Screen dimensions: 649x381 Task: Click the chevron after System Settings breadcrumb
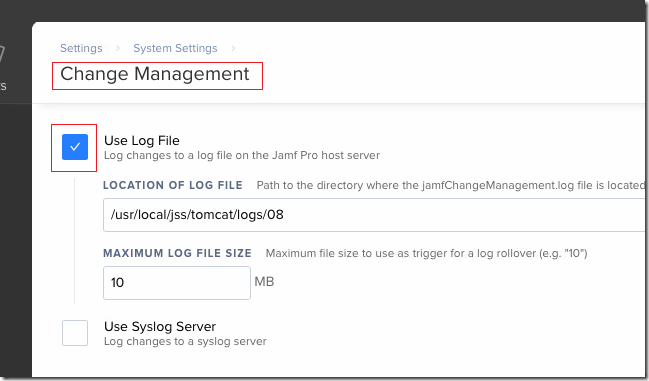(x=233, y=48)
